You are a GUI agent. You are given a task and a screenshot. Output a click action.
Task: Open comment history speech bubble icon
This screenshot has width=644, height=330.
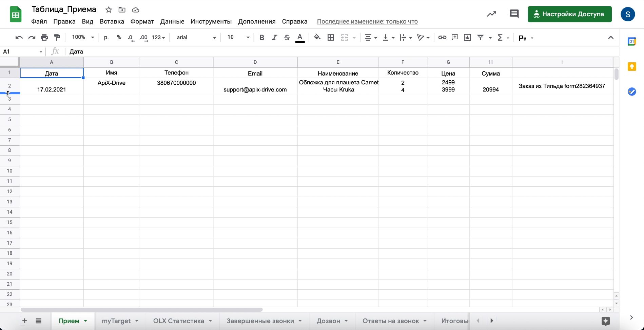(x=514, y=14)
